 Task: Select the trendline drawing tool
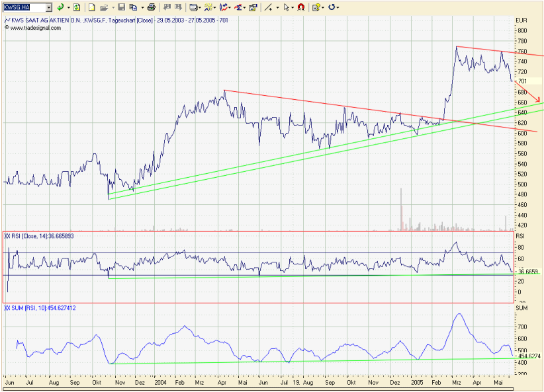tap(268, 7)
